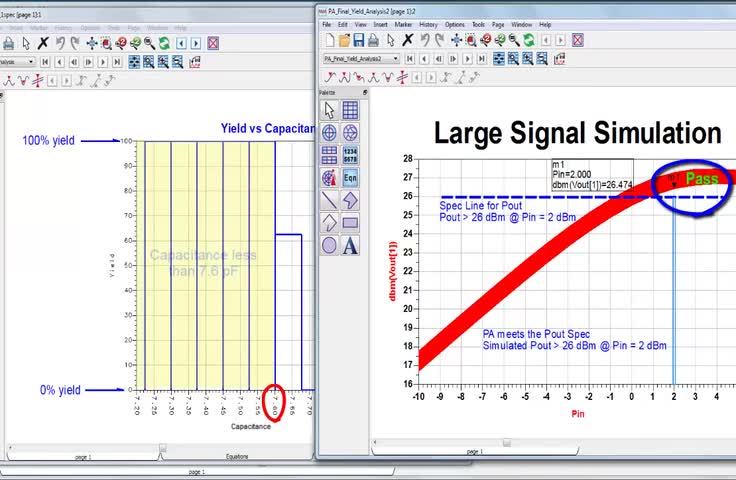The image size is (736, 480).
Task: Insert a new marker in right window toolbar
Action: 330,77
